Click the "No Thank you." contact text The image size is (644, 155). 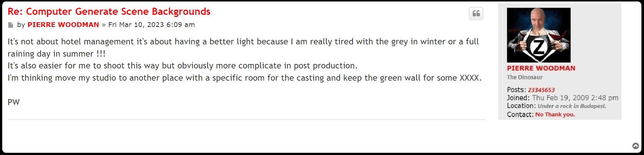[555, 115]
